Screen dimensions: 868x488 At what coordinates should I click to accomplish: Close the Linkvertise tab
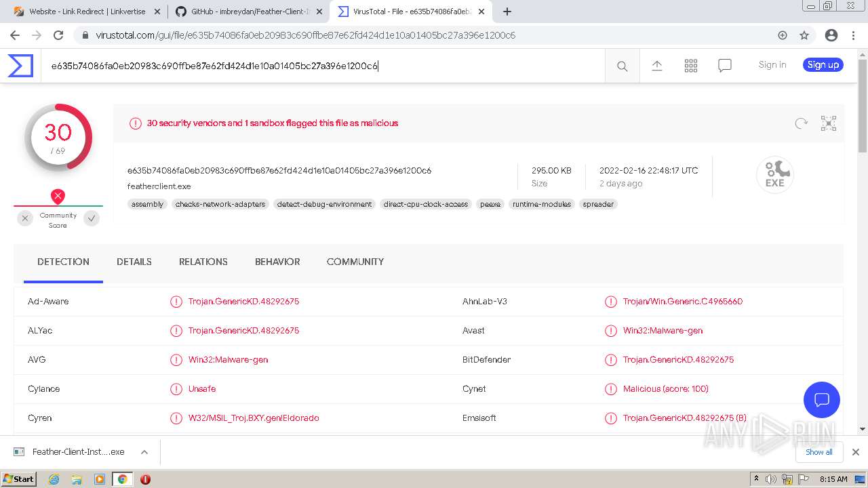pyautogui.click(x=157, y=12)
